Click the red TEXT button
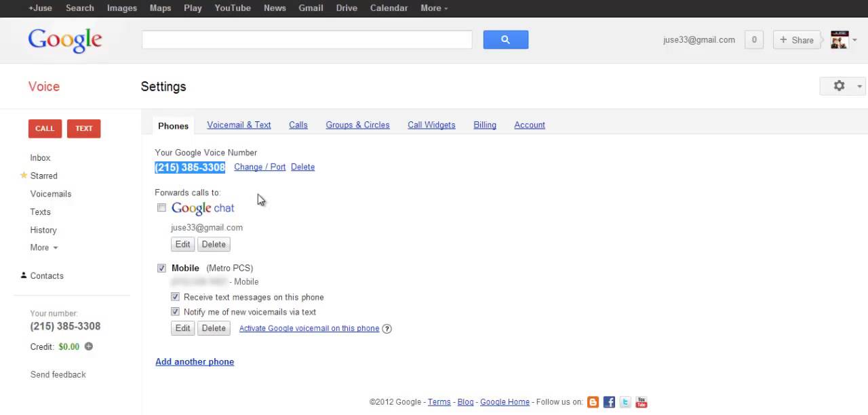 click(x=84, y=128)
